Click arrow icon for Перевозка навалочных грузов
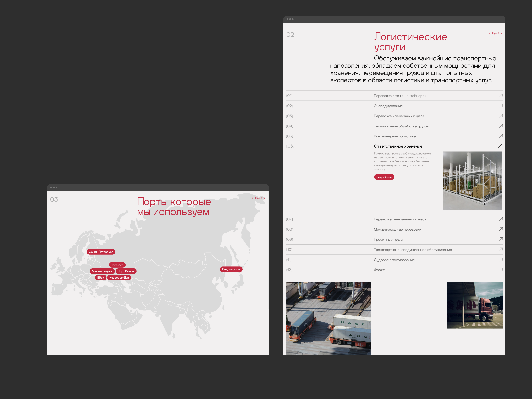The width and height of the screenshot is (532, 399). [501, 116]
